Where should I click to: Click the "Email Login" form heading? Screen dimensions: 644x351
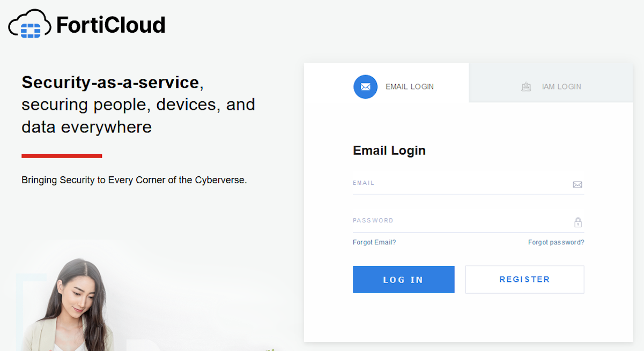pos(389,151)
